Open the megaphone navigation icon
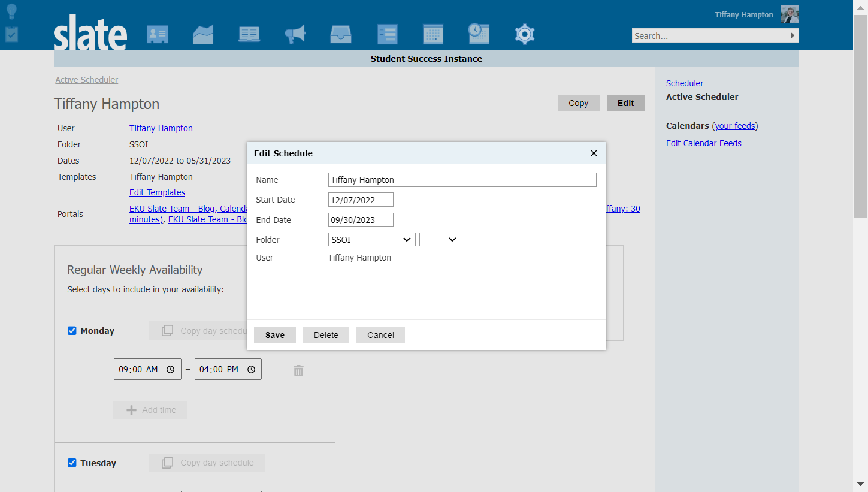868x492 pixels. pyautogui.click(x=295, y=34)
